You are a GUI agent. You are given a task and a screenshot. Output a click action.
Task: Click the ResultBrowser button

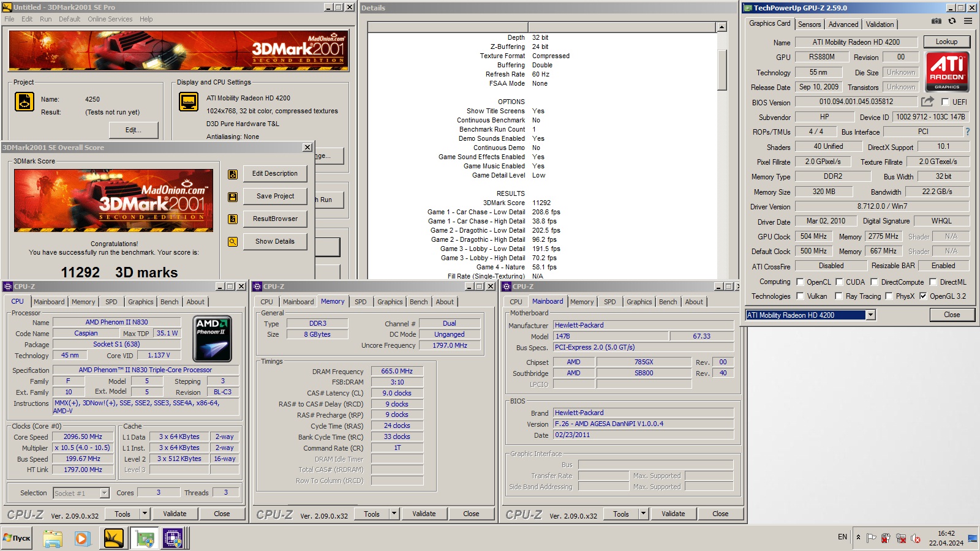[x=275, y=219]
